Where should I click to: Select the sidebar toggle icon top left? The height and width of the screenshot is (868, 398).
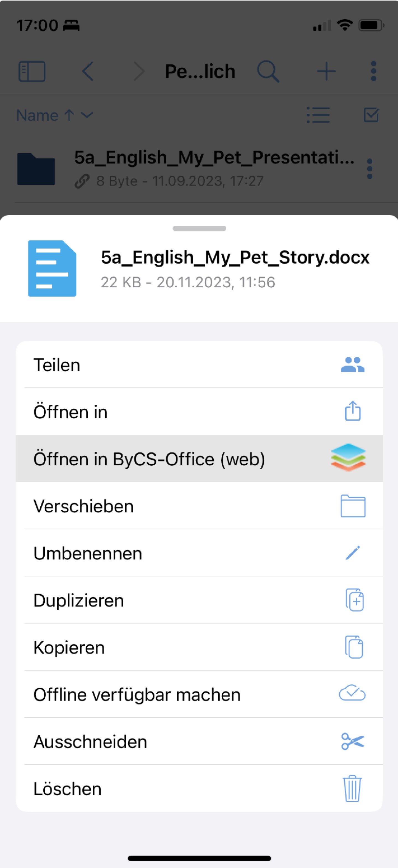(32, 71)
